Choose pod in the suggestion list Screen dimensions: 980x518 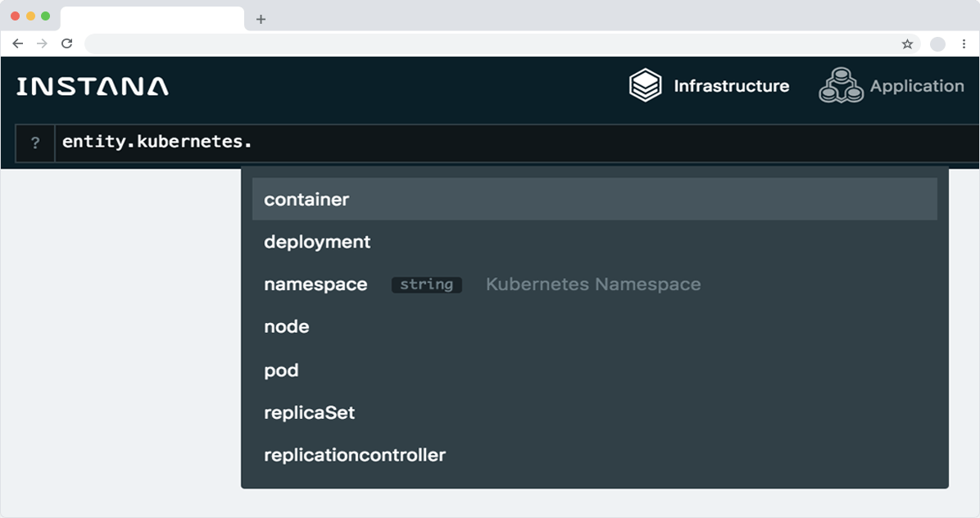coord(281,370)
